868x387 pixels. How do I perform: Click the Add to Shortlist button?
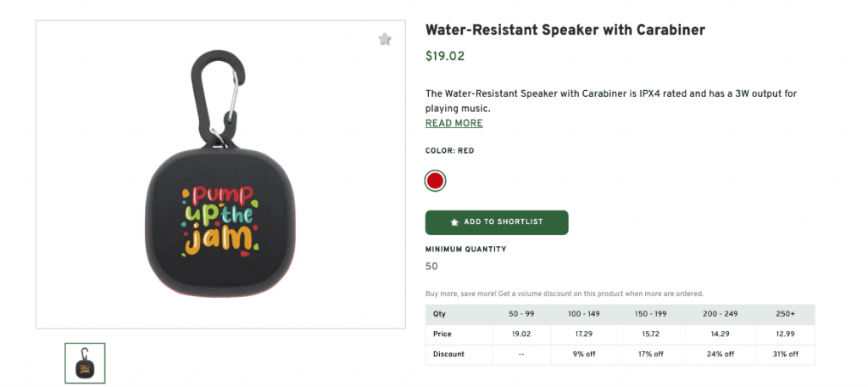click(x=497, y=222)
